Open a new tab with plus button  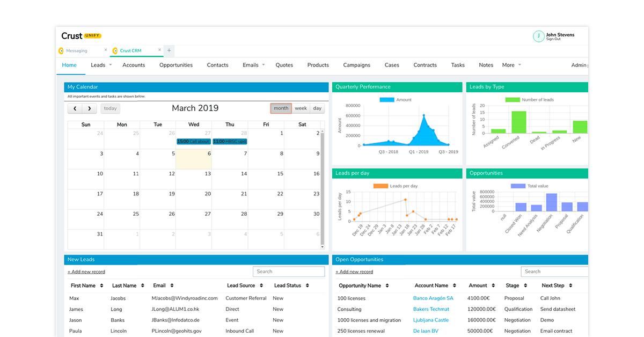169,50
